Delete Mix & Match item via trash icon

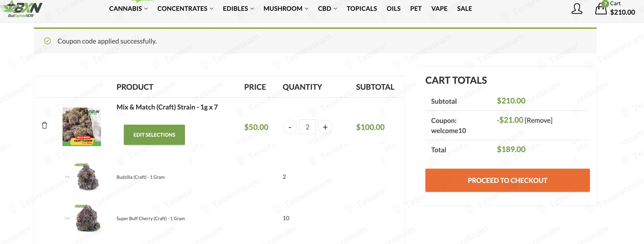point(44,125)
